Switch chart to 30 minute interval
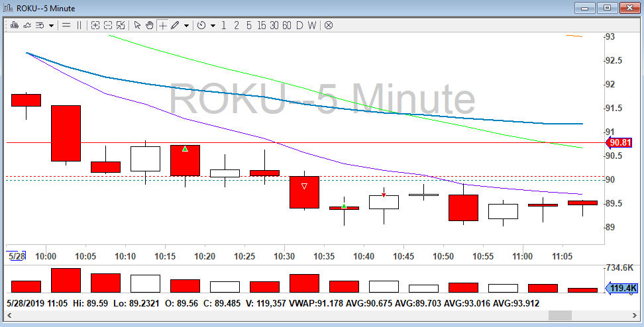 (x=274, y=25)
